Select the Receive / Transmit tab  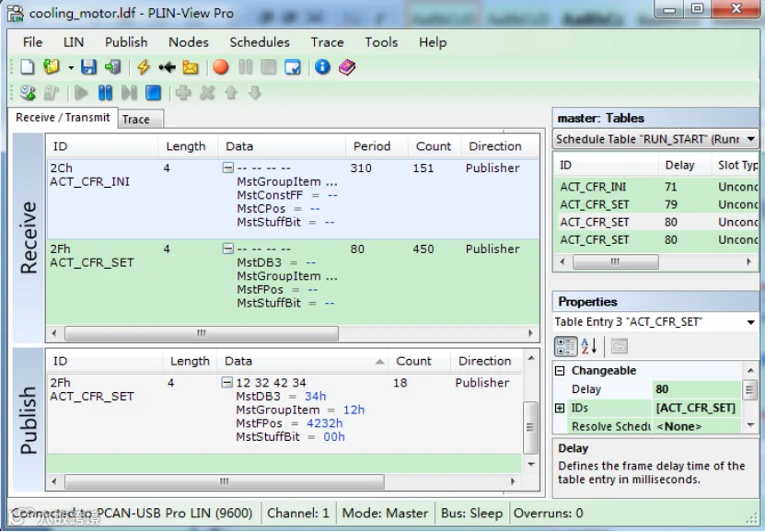point(63,118)
